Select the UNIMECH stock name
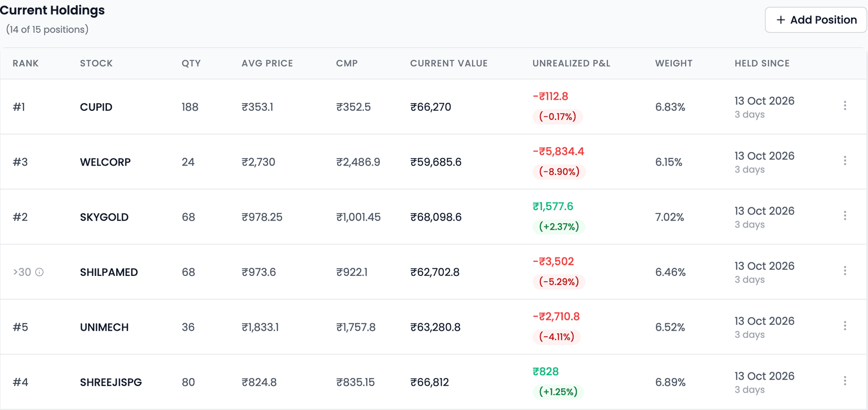The width and height of the screenshot is (868, 410). point(104,327)
